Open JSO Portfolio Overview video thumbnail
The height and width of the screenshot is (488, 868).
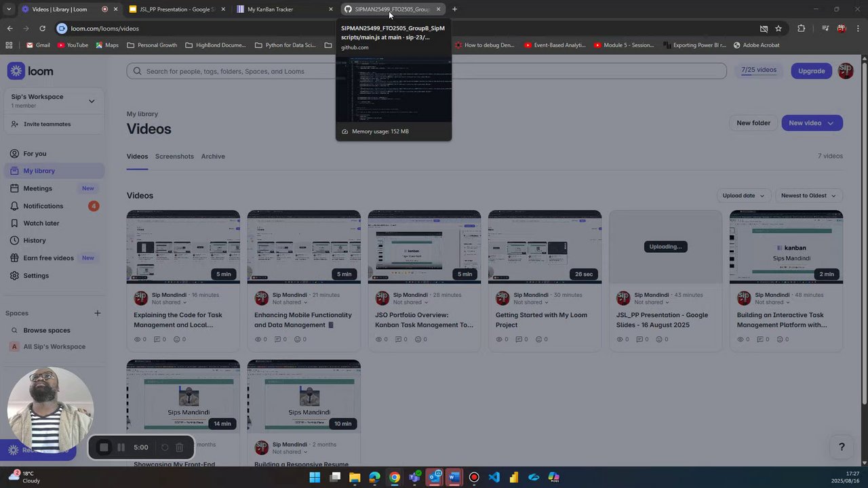pyautogui.click(x=425, y=247)
